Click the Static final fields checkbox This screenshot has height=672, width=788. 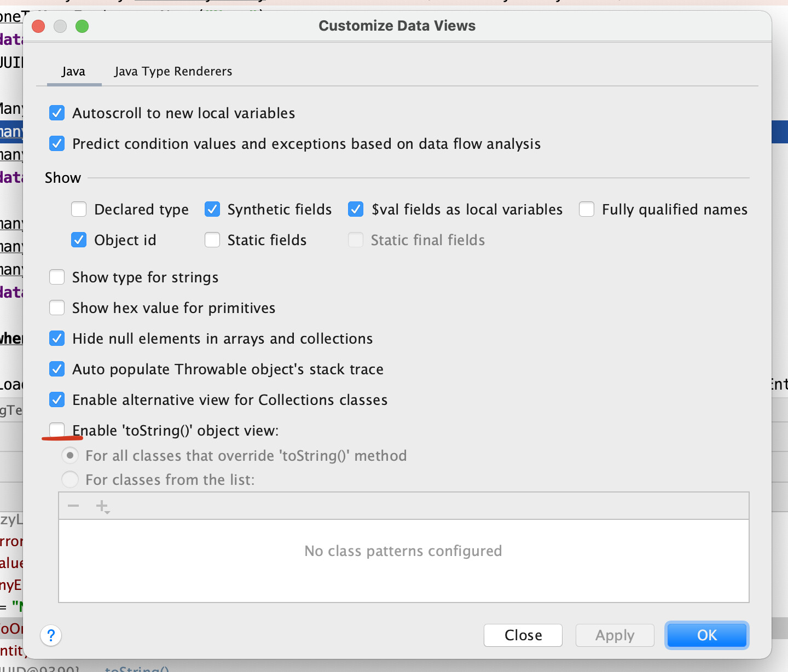coord(356,240)
